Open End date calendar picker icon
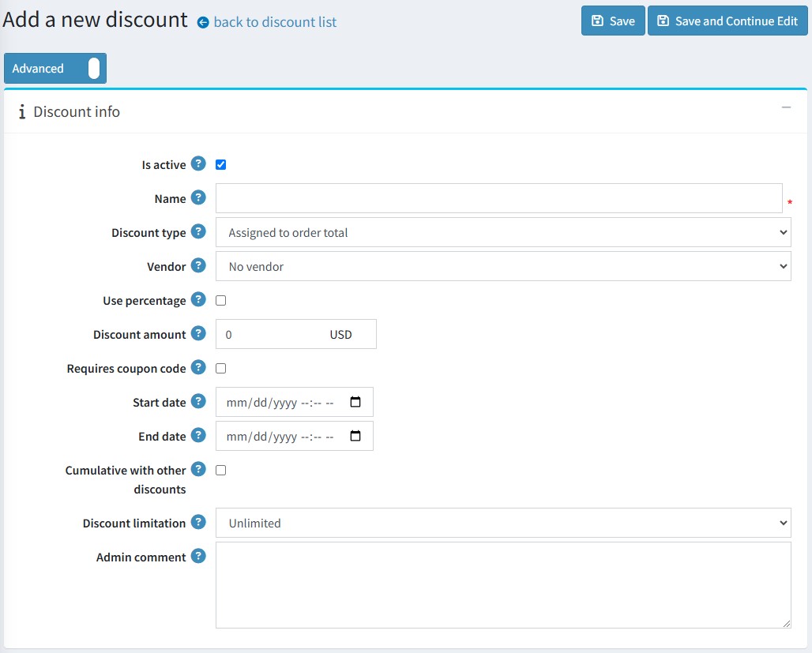The width and height of the screenshot is (812, 653). [x=355, y=436]
